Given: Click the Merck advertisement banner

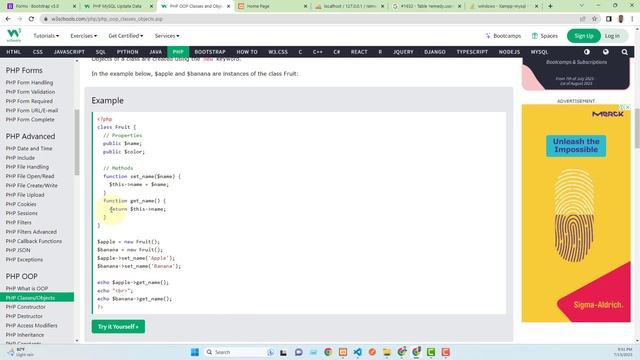Looking at the screenshot, I should click(x=576, y=213).
